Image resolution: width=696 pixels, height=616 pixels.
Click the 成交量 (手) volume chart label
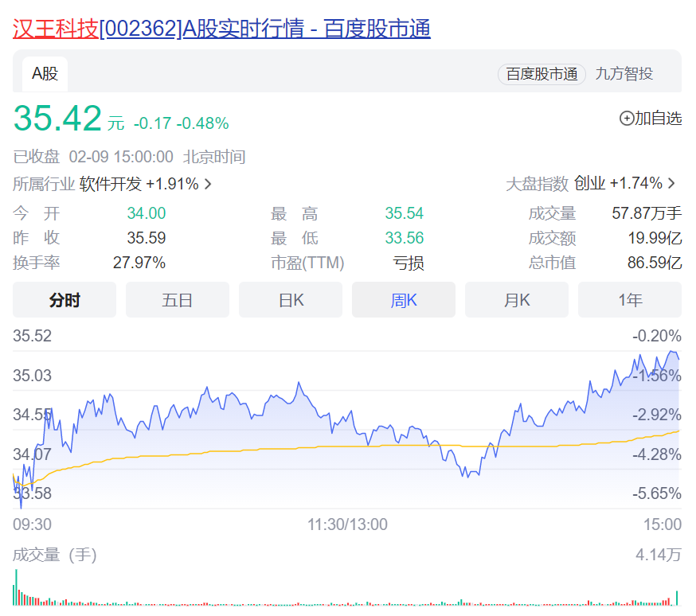click(x=54, y=555)
